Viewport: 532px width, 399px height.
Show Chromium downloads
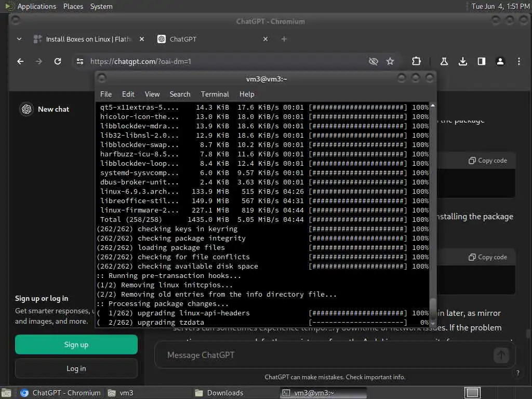tap(463, 61)
